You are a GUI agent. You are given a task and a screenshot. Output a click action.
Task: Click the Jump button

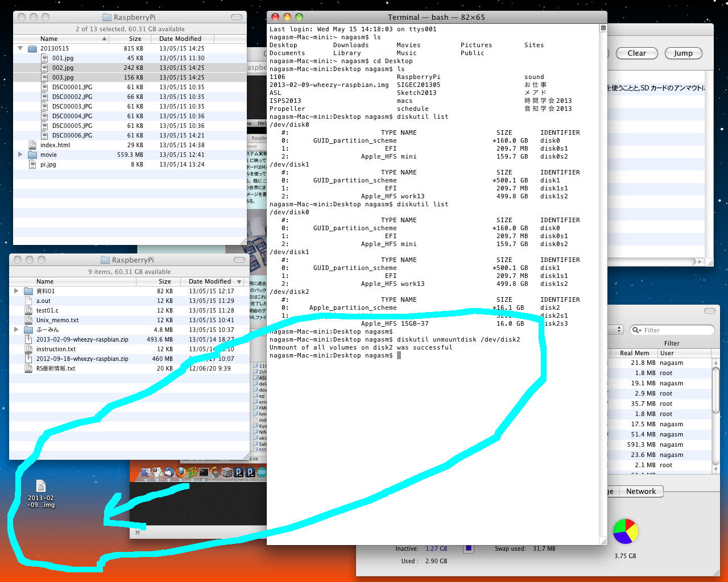(683, 53)
